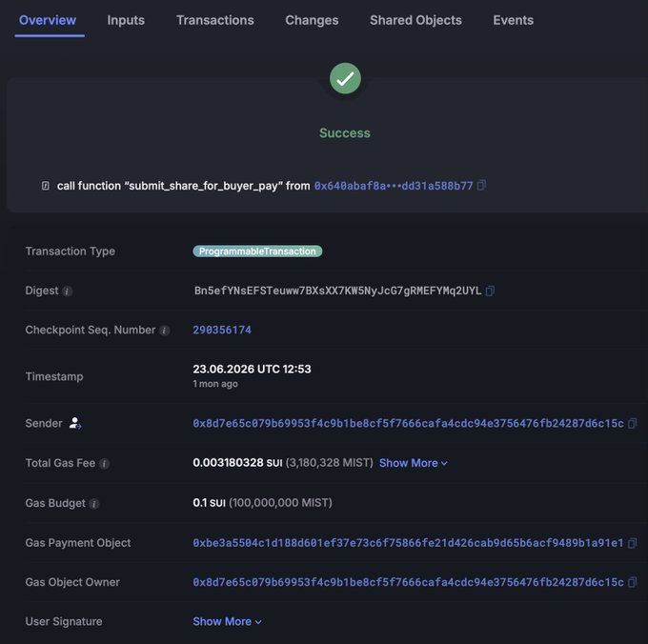Select the digest text Bn5efYNsEFSTeuww7BXsXX7KW5NyJcG7gRMEFYMq2UYL

pyautogui.click(x=337, y=291)
